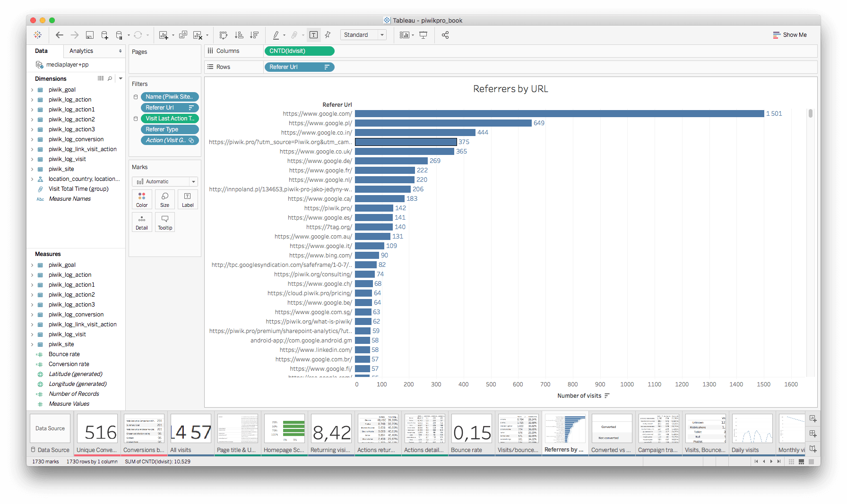Open the Size marks card

pyautogui.click(x=164, y=199)
